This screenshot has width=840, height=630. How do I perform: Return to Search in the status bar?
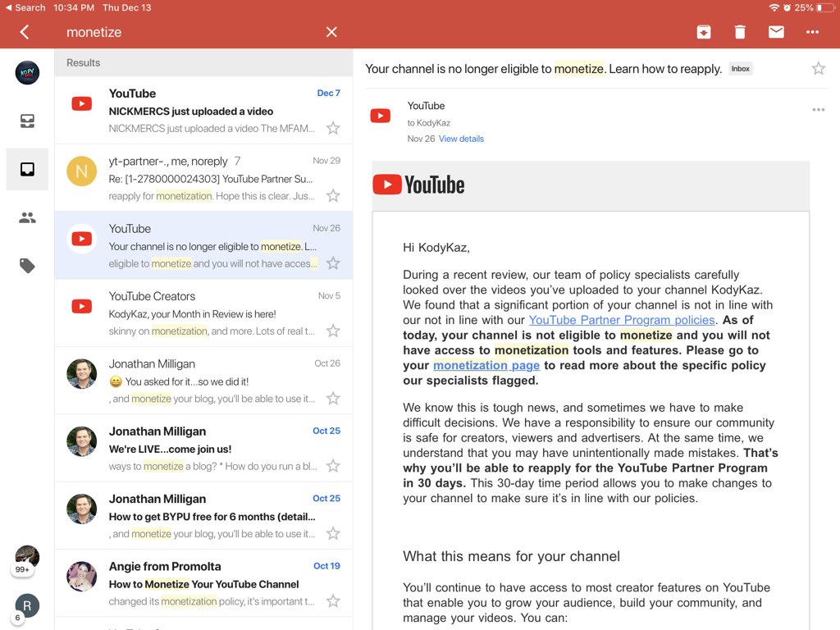25,7
